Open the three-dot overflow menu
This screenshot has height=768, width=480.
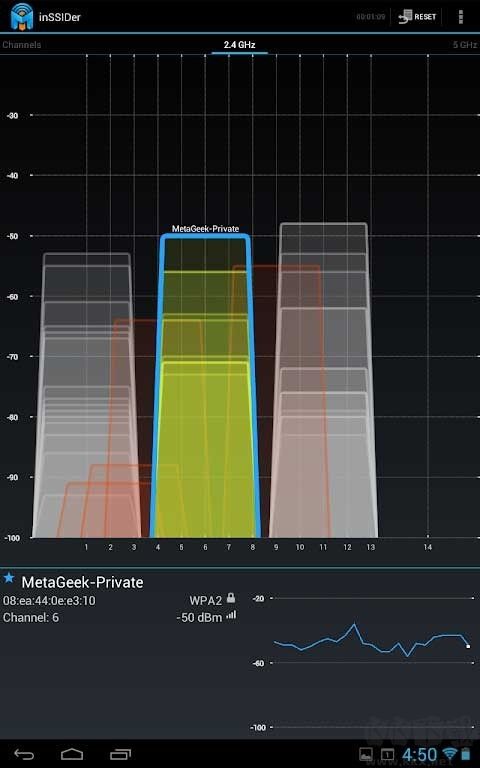pyautogui.click(x=460, y=17)
